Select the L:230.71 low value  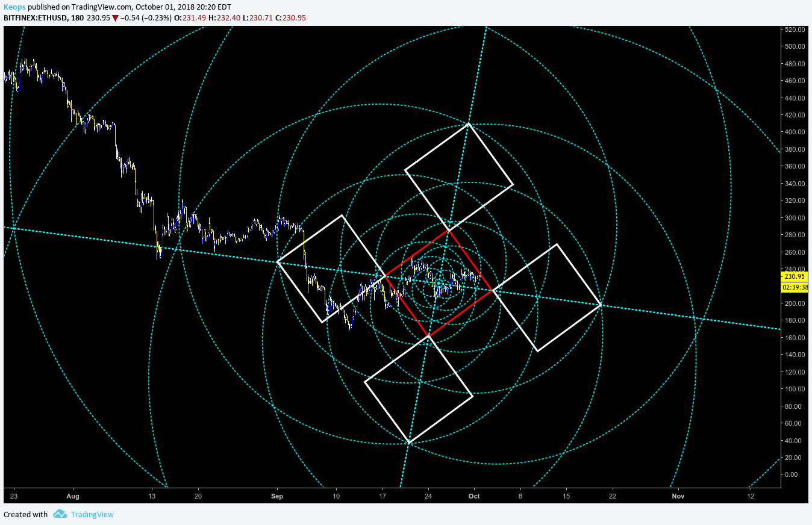click(x=257, y=18)
